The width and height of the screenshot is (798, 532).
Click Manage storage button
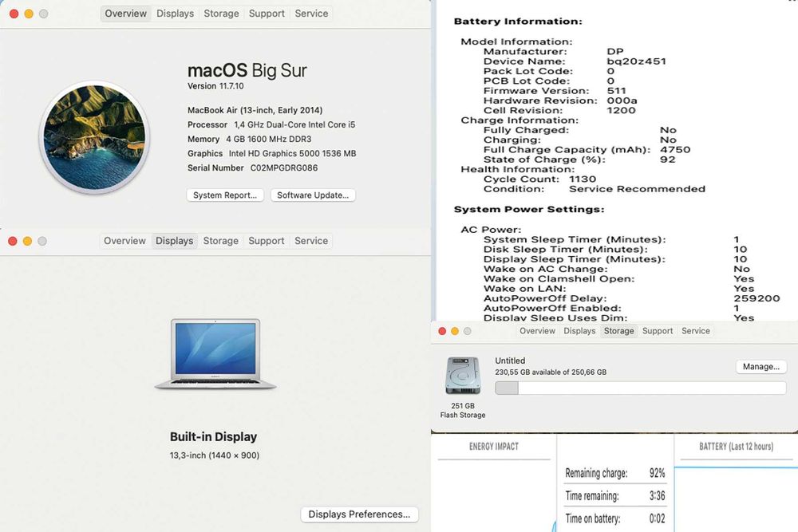[760, 367]
